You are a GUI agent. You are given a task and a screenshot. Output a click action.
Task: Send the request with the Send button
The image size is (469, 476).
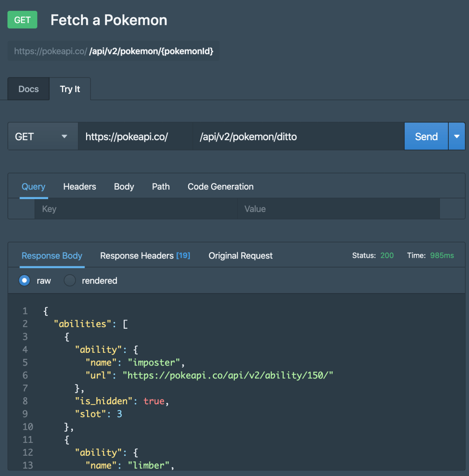[x=426, y=136]
